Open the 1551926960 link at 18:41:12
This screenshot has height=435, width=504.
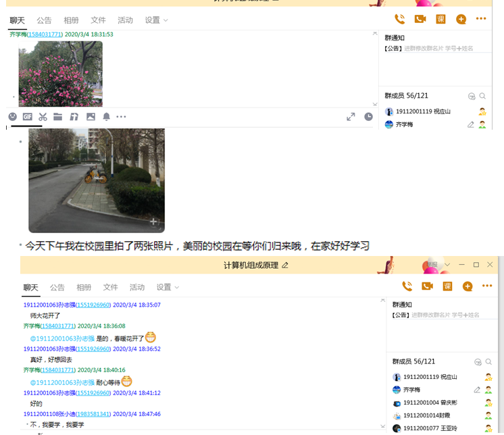(x=93, y=393)
